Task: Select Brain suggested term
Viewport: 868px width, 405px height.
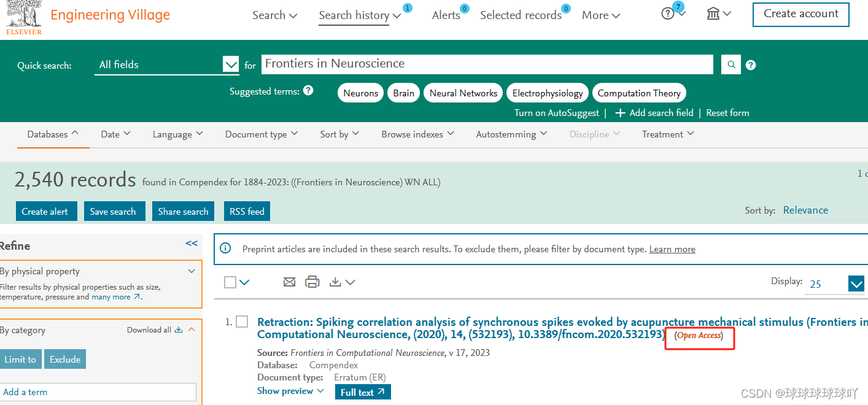Action: [403, 93]
